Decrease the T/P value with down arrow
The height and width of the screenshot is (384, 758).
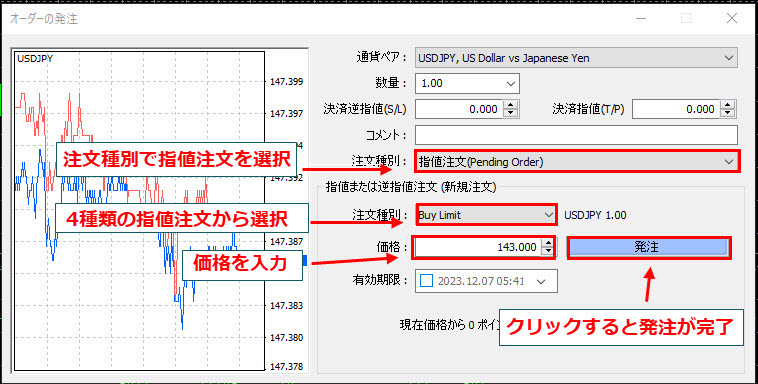coord(728,114)
